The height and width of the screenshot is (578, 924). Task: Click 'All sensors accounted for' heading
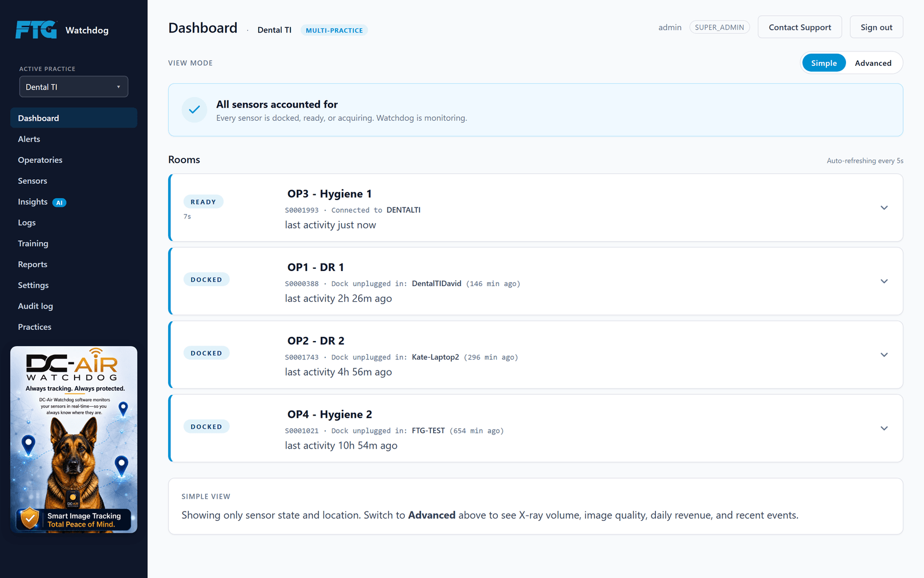click(277, 104)
